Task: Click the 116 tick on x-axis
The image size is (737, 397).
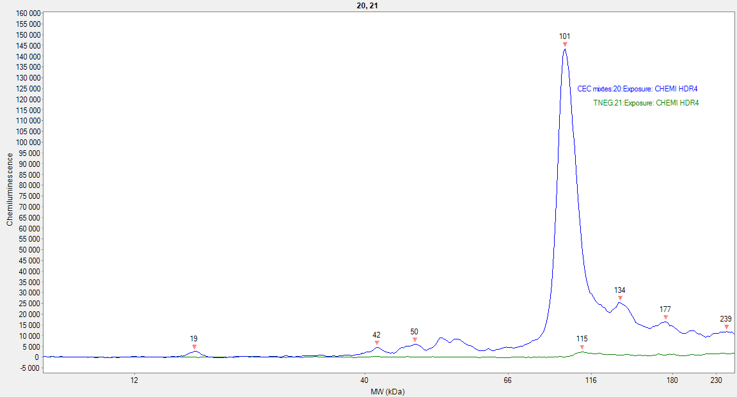Action: pyautogui.click(x=591, y=380)
